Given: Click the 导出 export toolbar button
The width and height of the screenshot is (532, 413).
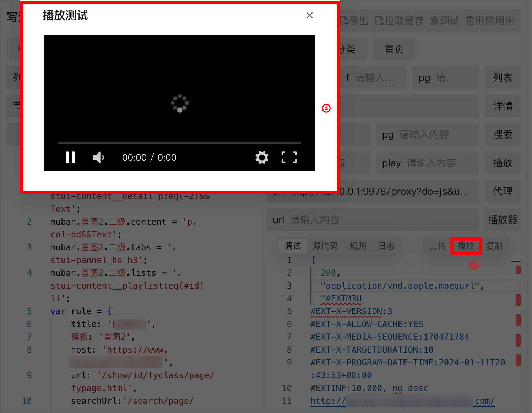Looking at the screenshot, I should pos(354,21).
